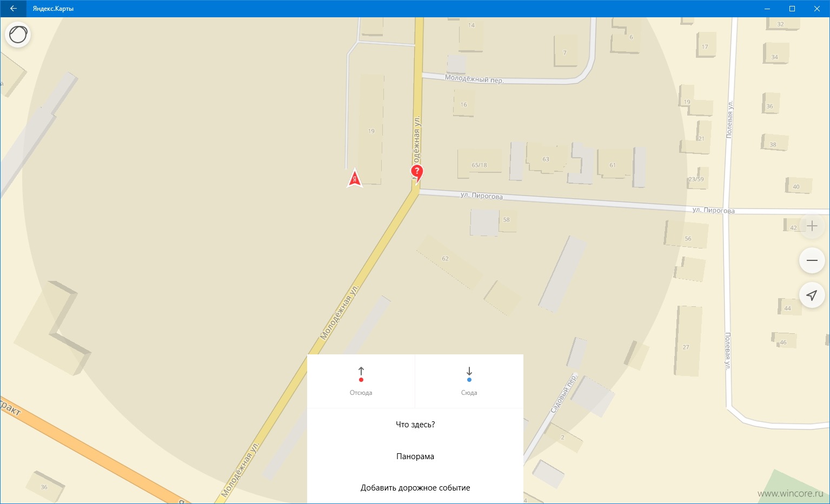Click the back arrow in title bar
The height and width of the screenshot is (504, 830).
(13, 9)
